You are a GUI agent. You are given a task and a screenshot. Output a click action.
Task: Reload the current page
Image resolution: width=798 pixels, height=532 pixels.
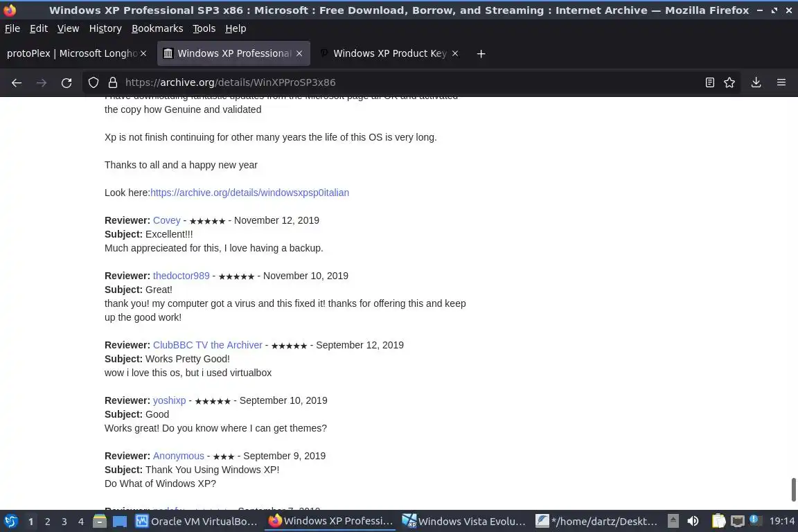66,82
